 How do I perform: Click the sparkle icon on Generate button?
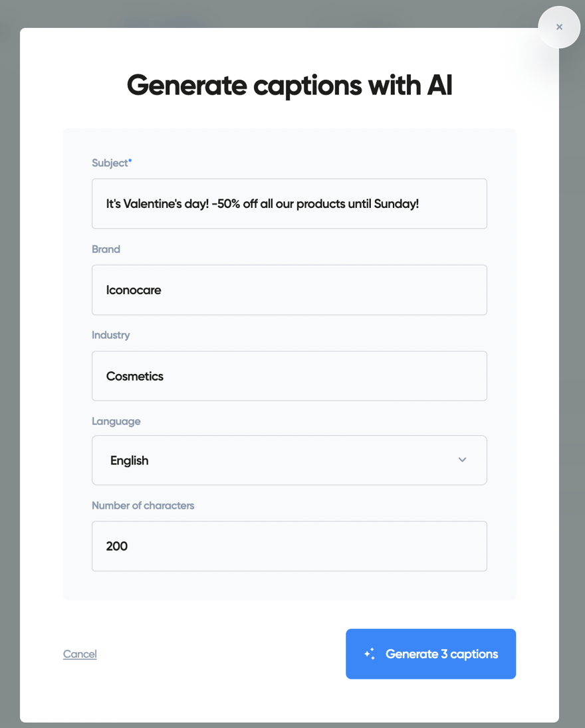coord(368,654)
